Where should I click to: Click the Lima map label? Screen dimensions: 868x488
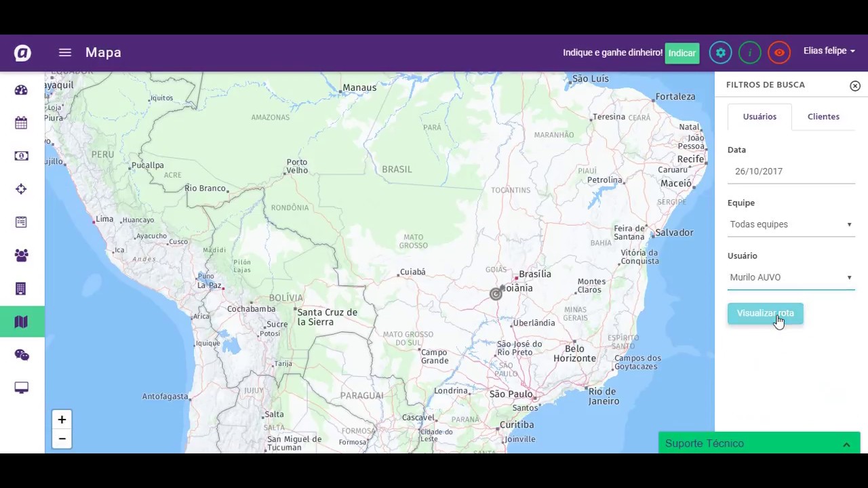(104, 219)
